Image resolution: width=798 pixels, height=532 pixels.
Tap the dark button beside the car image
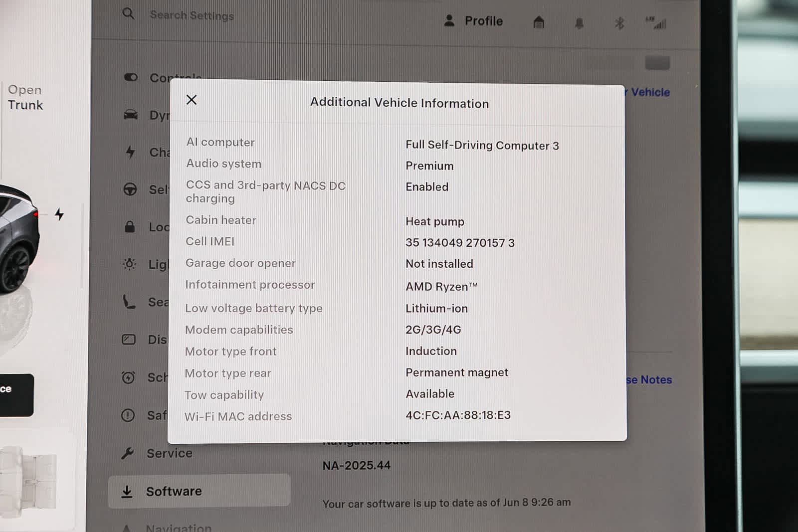[16, 395]
